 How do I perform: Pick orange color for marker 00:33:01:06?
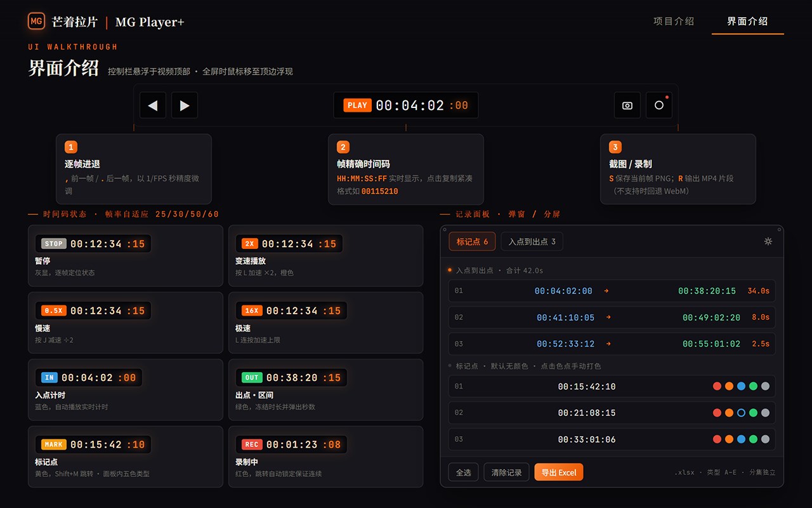click(x=730, y=439)
